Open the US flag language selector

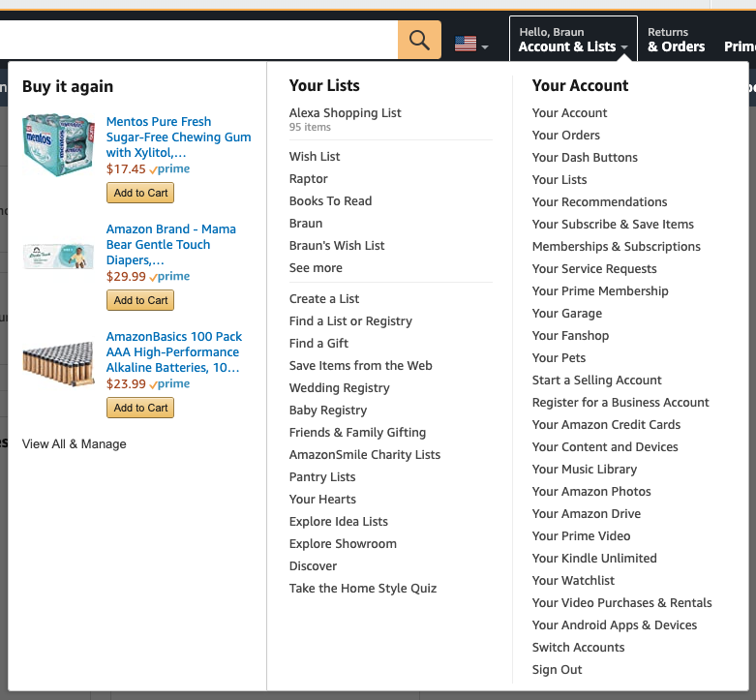click(x=470, y=45)
